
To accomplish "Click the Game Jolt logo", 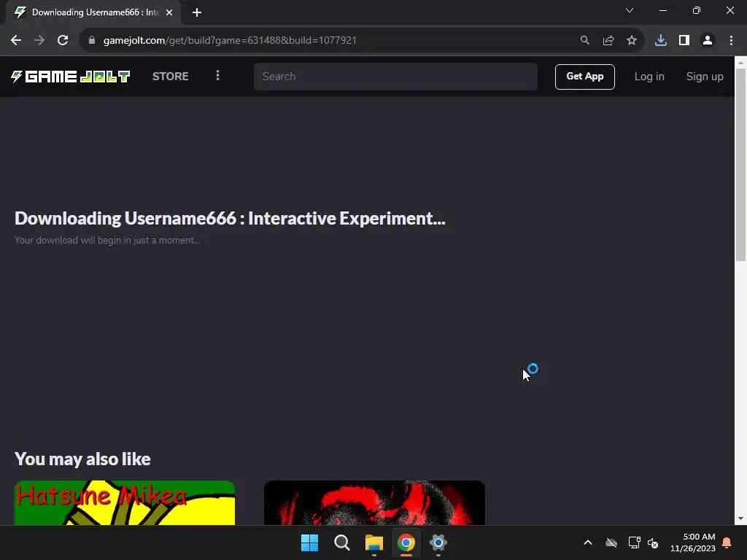I will (71, 76).
